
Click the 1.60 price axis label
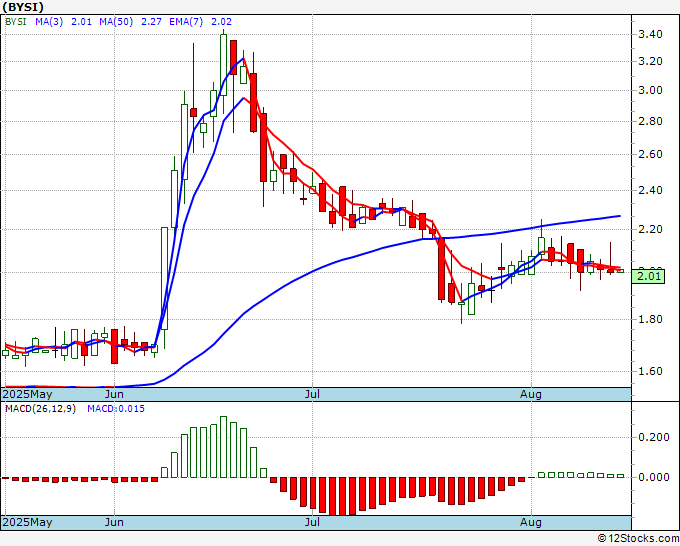click(x=650, y=372)
